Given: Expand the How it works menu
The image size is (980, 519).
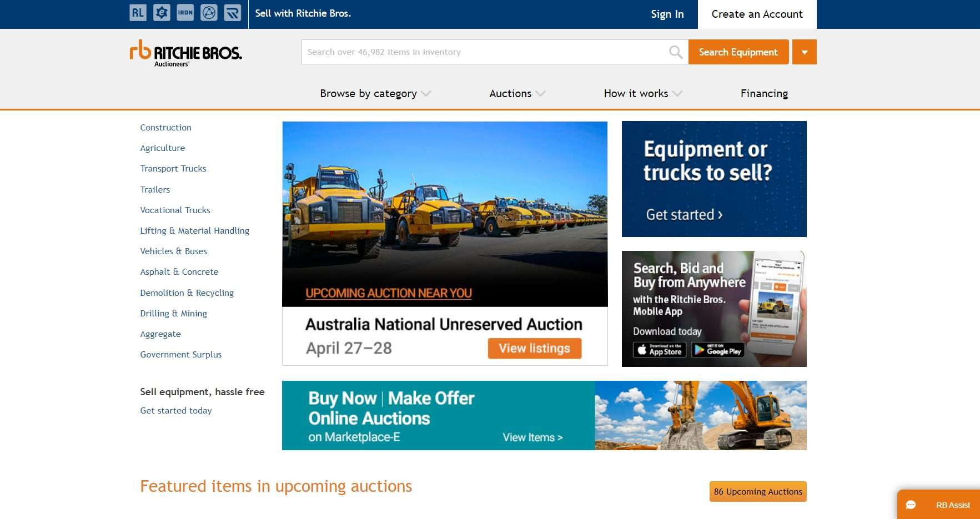Looking at the screenshot, I should (643, 93).
